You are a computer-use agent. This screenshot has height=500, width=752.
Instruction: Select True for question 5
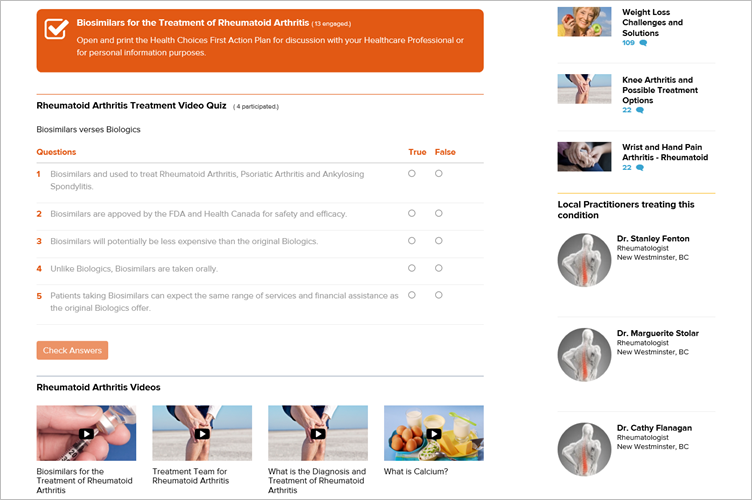coord(411,295)
